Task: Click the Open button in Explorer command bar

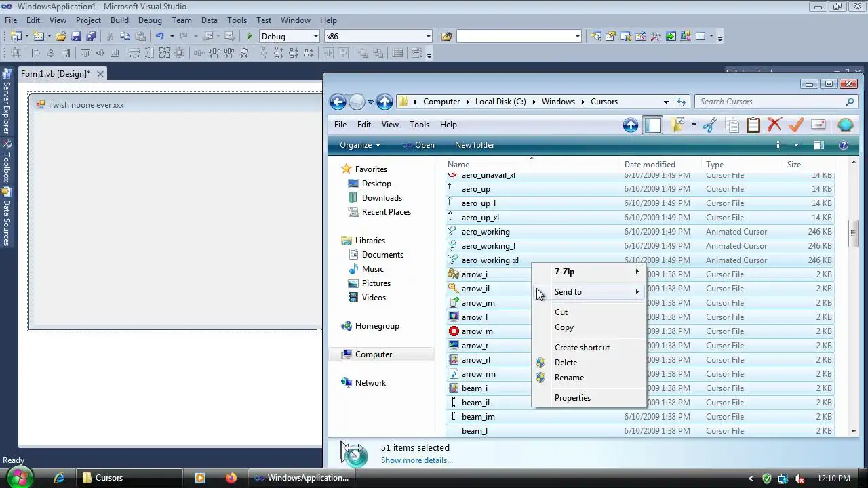Action: click(418, 145)
